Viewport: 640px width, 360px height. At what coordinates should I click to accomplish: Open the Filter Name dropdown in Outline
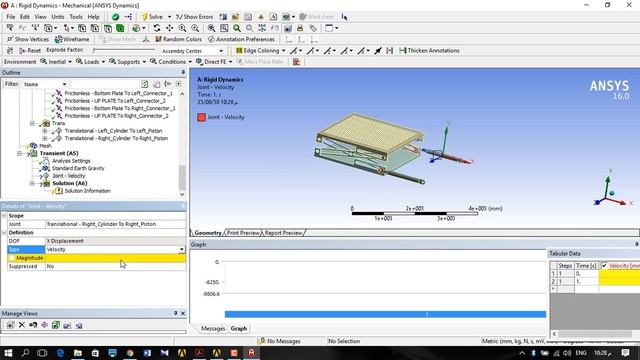click(64, 84)
